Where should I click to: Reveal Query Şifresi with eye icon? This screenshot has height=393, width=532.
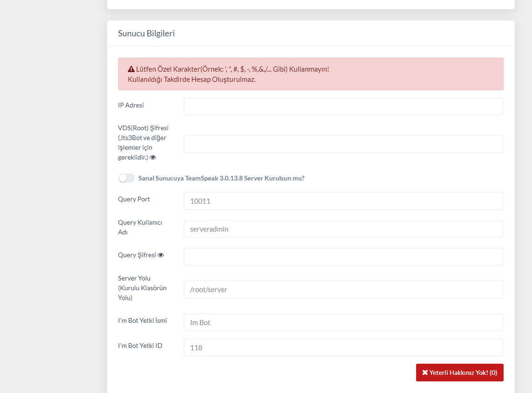161,255
